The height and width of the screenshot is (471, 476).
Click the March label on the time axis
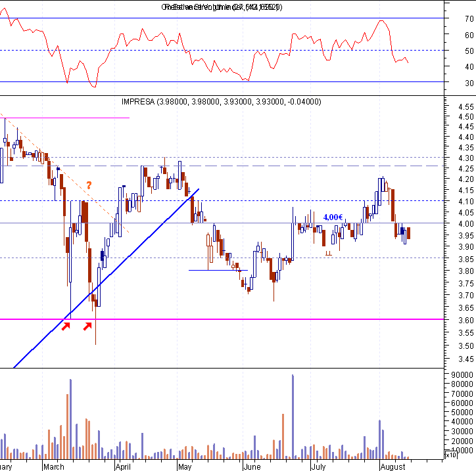click(54, 466)
